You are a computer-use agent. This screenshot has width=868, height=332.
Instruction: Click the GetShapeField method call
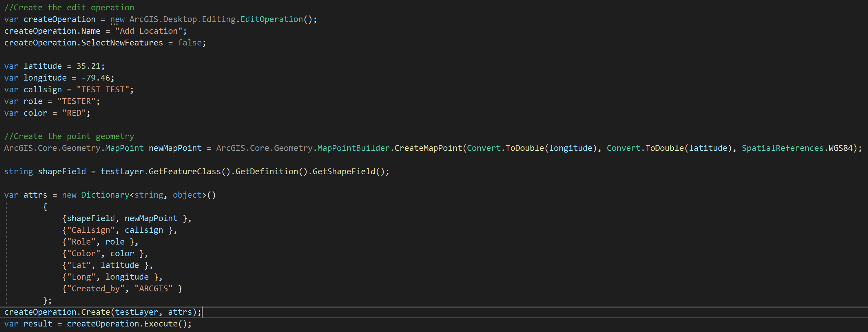click(344, 172)
